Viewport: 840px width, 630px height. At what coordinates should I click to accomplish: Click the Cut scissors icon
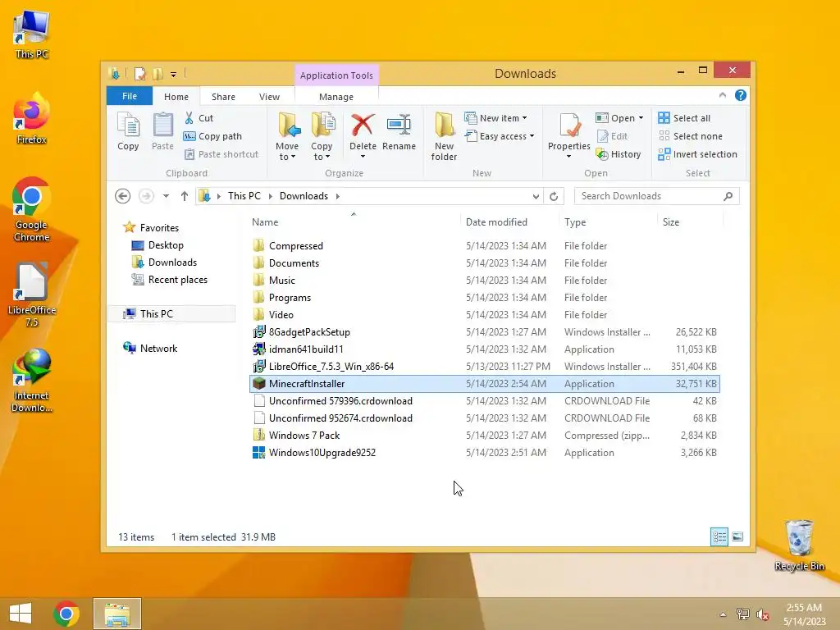(x=189, y=118)
